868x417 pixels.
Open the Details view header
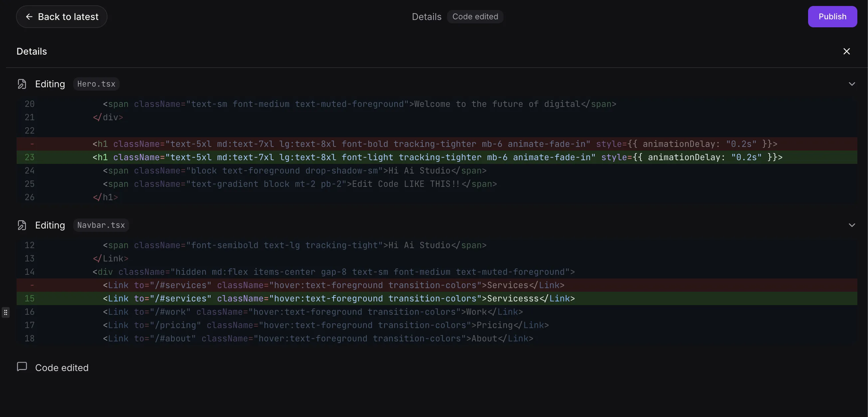(x=32, y=51)
